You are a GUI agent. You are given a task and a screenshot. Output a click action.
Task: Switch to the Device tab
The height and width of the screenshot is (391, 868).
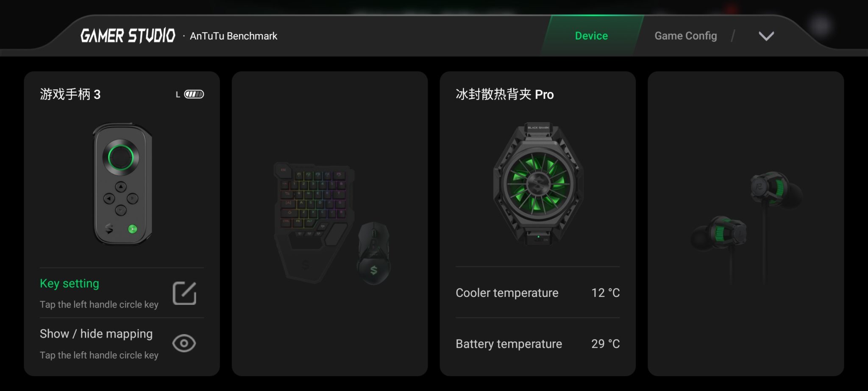[x=591, y=36]
